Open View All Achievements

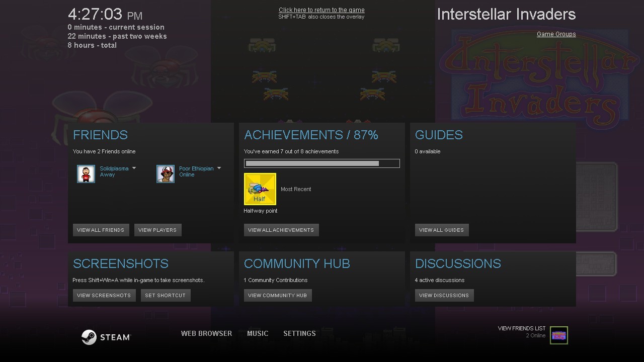(x=281, y=230)
